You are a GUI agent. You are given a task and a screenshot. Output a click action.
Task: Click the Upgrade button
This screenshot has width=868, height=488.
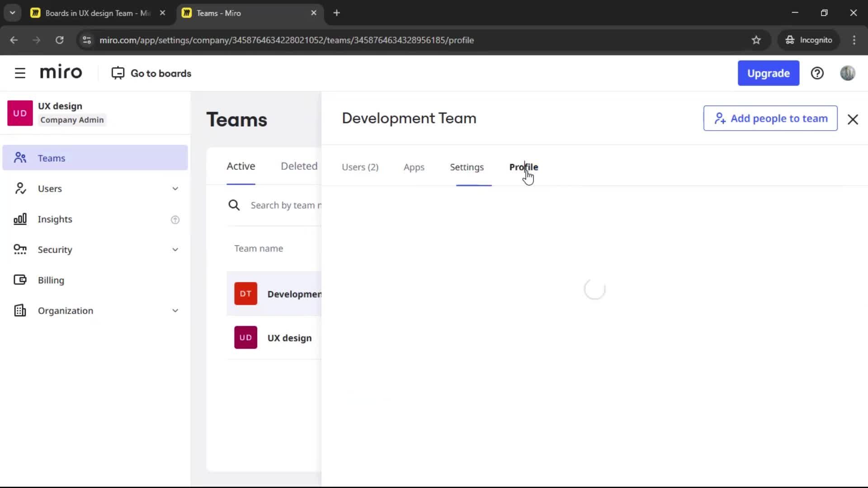768,73
